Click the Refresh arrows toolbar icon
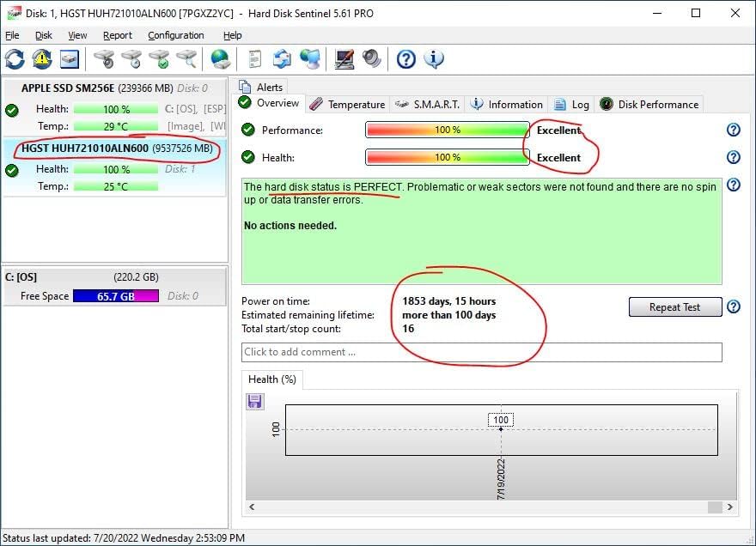Image resolution: width=756 pixels, height=546 pixels. pos(15,59)
